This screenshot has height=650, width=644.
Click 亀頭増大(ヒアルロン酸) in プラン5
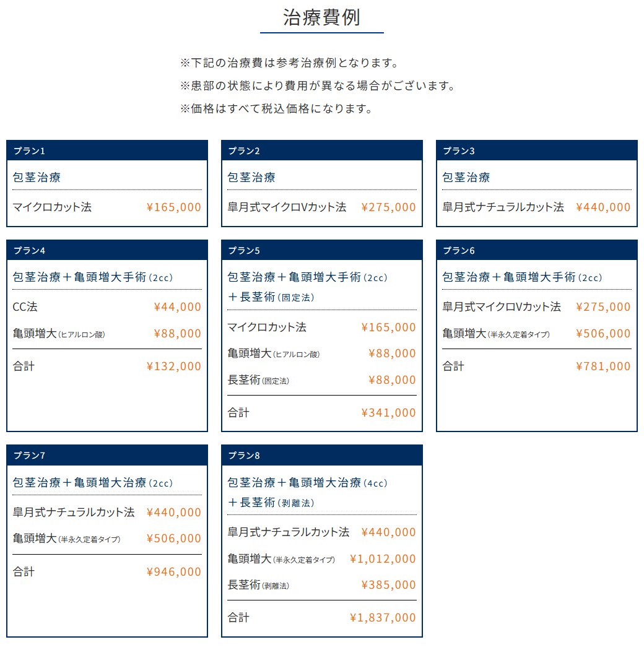274,353
